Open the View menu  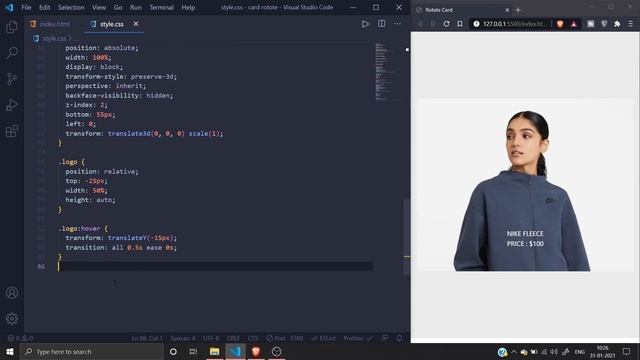[99, 7]
